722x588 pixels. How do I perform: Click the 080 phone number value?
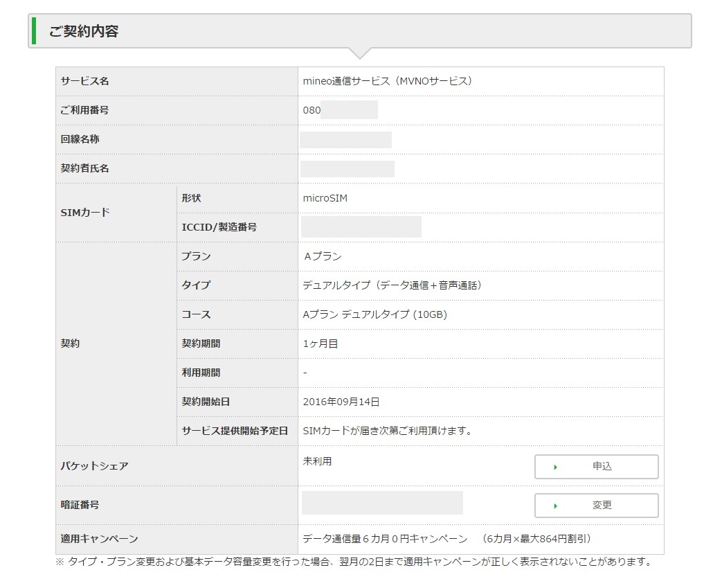click(312, 110)
